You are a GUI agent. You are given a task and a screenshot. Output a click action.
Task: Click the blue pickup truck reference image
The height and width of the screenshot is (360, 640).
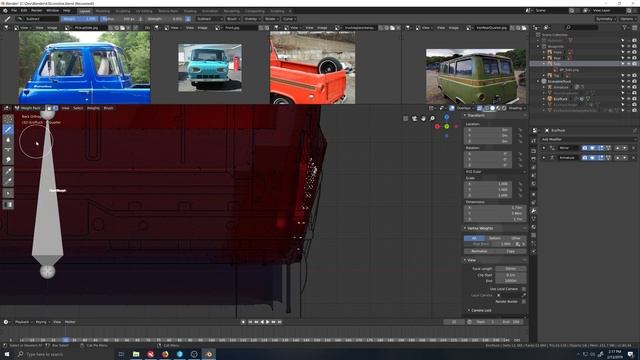[x=84, y=67]
